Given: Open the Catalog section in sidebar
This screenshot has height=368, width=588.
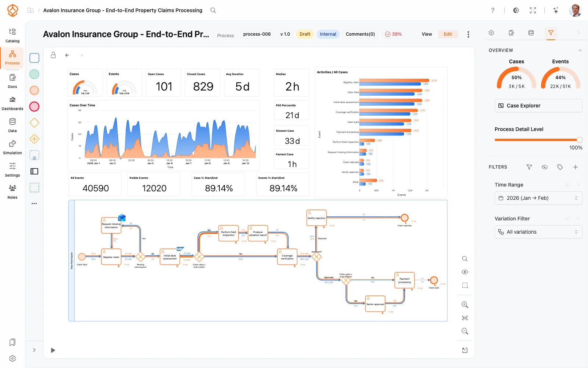Looking at the screenshot, I should (x=12, y=35).
